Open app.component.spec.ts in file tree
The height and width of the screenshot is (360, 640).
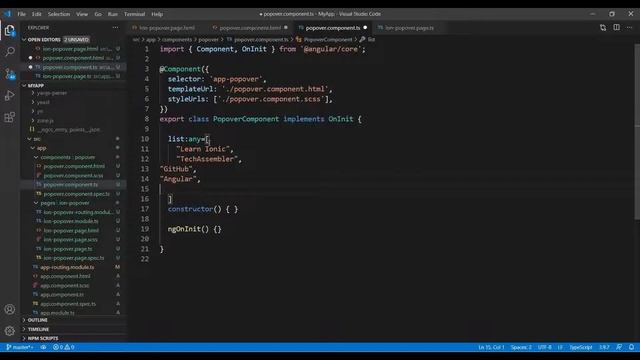pyautogui.click(x=68, y=304)
